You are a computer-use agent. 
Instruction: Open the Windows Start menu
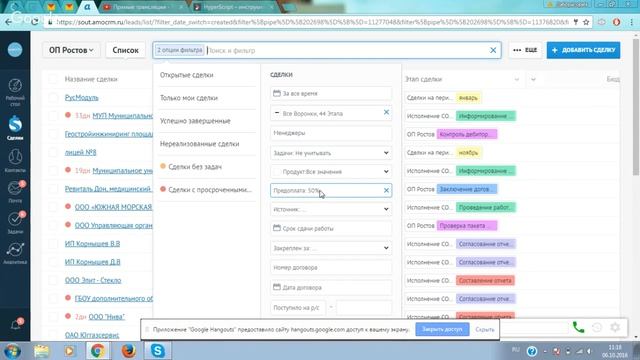tap(13, 351)
